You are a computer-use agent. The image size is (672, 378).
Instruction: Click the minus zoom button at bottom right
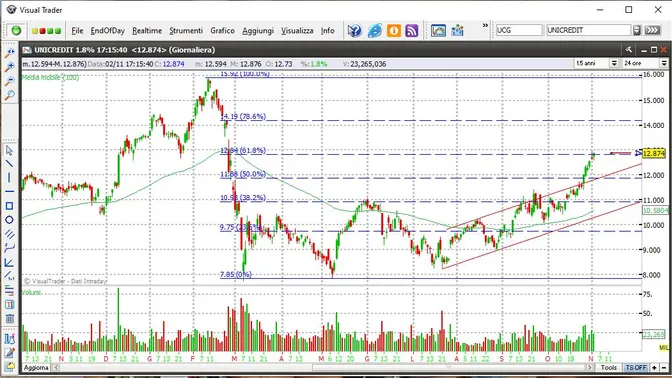pyautogui.click(x=664, y=368)
